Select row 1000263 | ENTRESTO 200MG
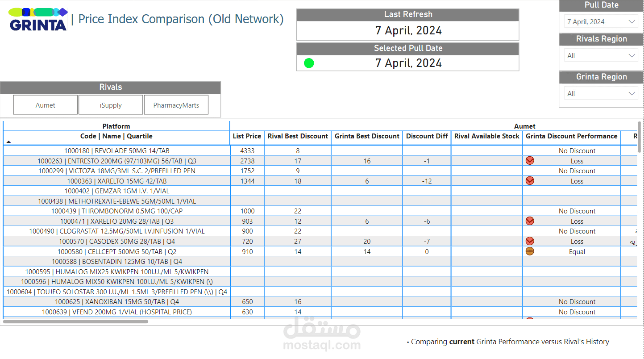 pos(117,161)
